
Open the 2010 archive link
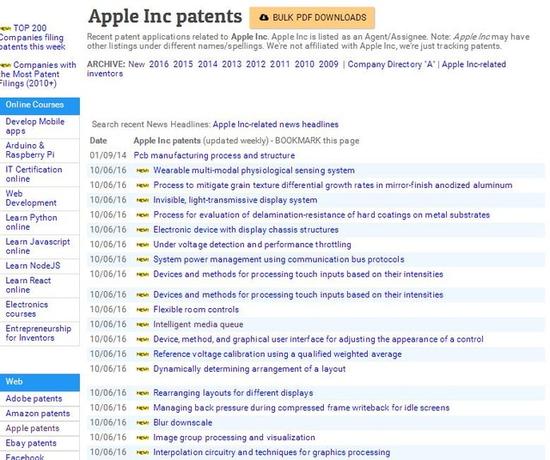click(x=304, y=64)
